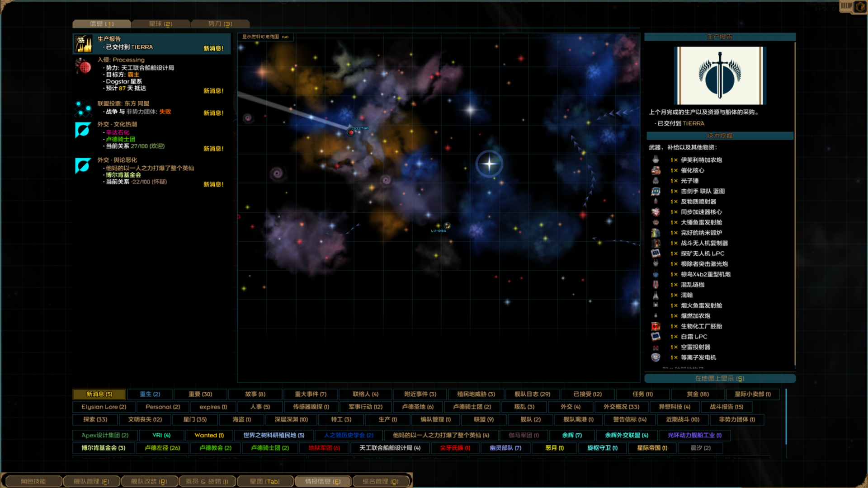Click the tag list vertical scrollbar
Viewport: 868px width, 488px height.
click(786, 416)
